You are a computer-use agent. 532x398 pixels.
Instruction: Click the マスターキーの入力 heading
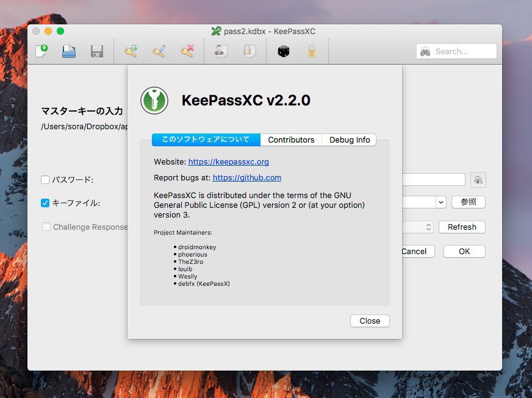click(x=82, y=111)
